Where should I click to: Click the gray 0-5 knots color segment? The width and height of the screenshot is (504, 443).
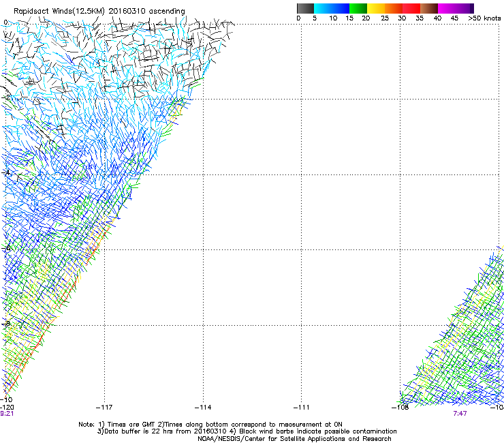point(305,8)
